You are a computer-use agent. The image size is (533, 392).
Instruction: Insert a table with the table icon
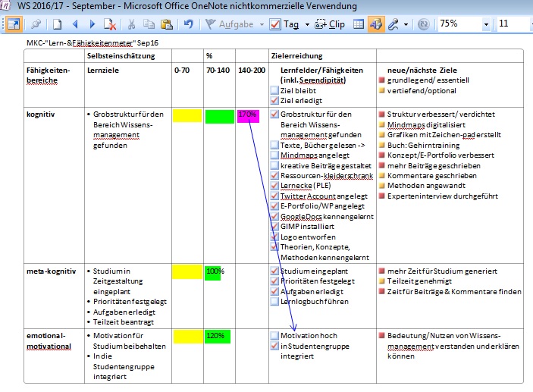tap(359, 24)
